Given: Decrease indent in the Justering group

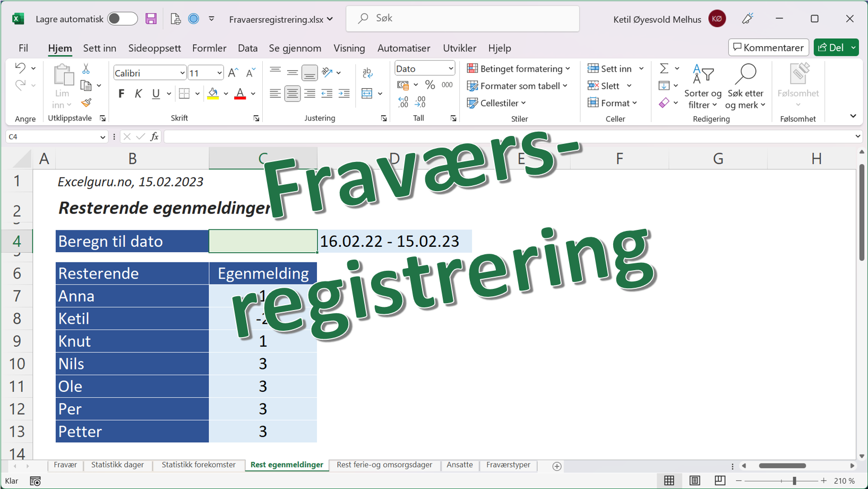Looking at the screenshot, I should [327, 93].
